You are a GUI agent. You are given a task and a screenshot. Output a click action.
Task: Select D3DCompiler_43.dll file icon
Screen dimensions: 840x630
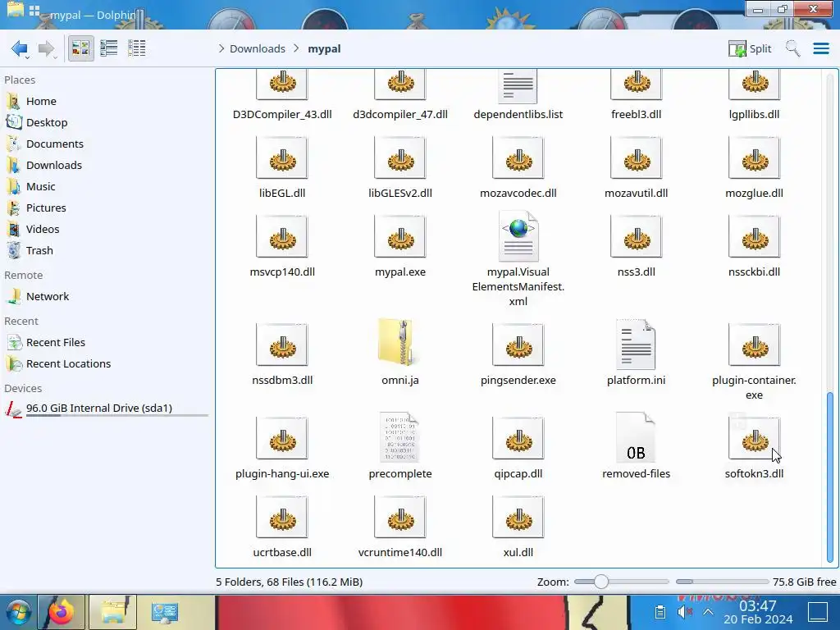[282, 84]
